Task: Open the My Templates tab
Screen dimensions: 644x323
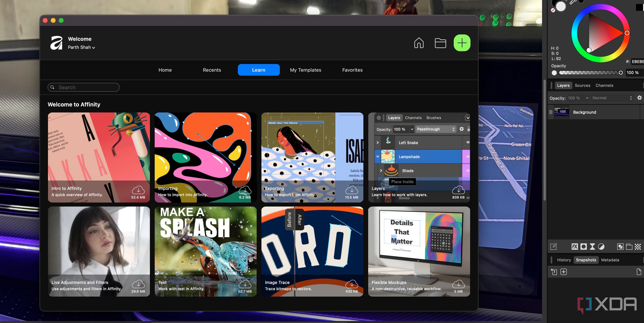Action: point(305,70)
